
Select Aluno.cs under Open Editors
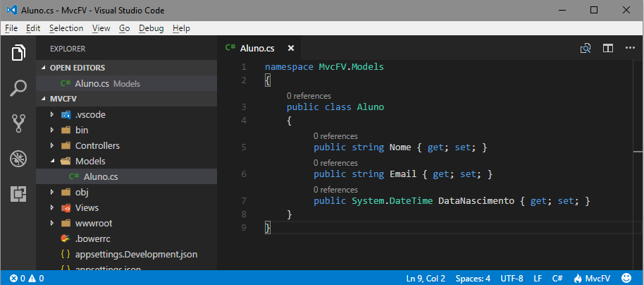pos(127,83)
